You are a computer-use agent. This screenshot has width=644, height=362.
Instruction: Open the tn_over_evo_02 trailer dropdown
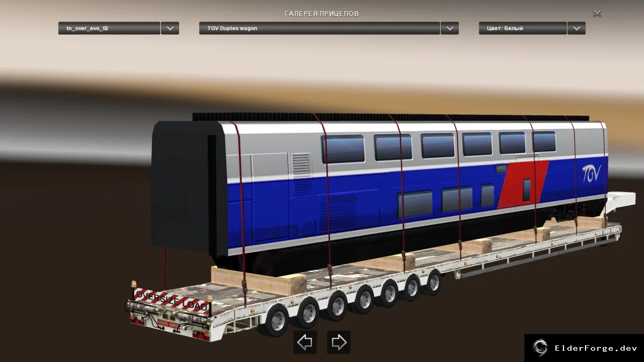(x=109, y=28)
